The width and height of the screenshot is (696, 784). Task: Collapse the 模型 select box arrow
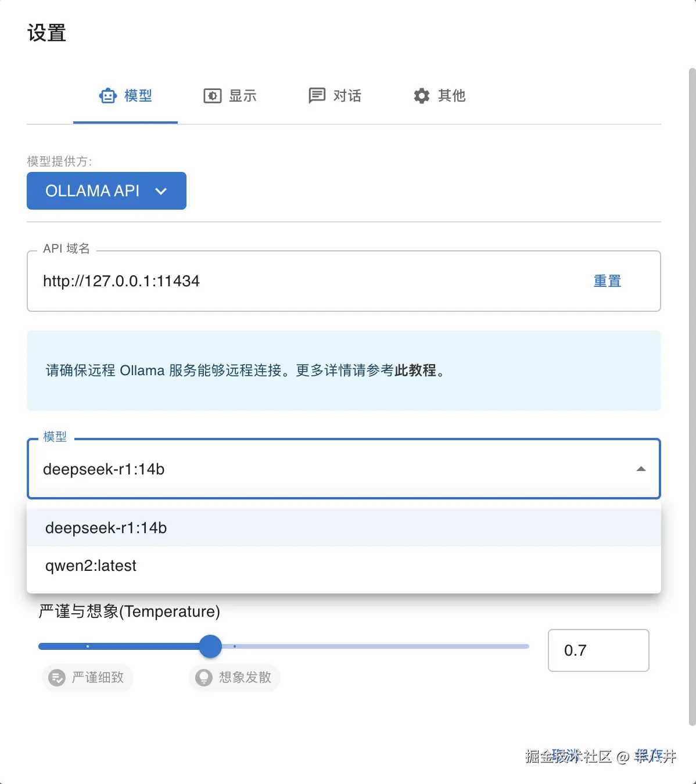coord(641,469)
